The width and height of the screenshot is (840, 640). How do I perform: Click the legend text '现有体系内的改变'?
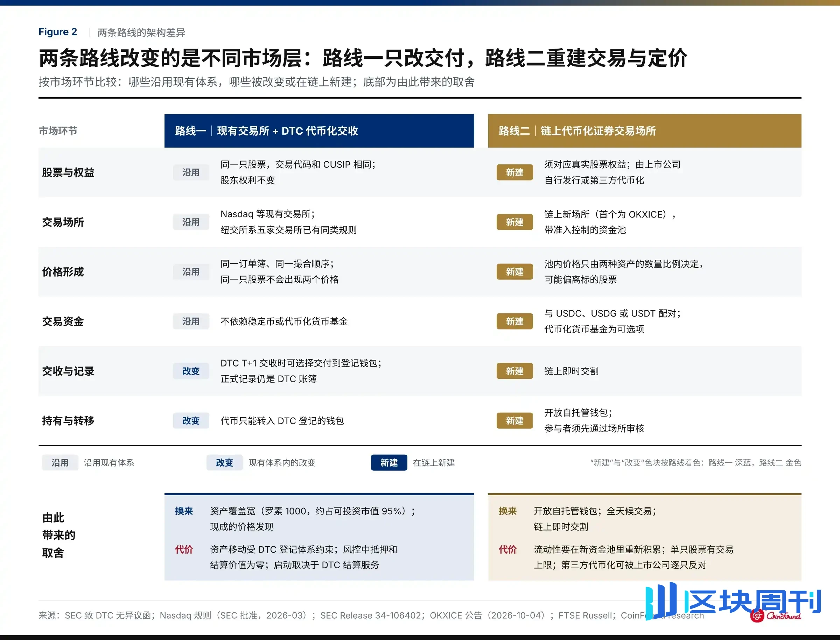[x=282, y=462]
